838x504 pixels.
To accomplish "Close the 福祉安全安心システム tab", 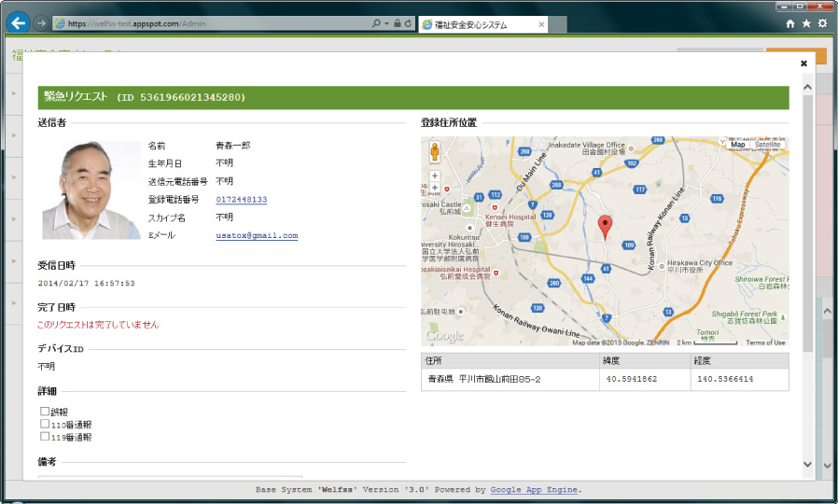I will (x=541, y=24).
